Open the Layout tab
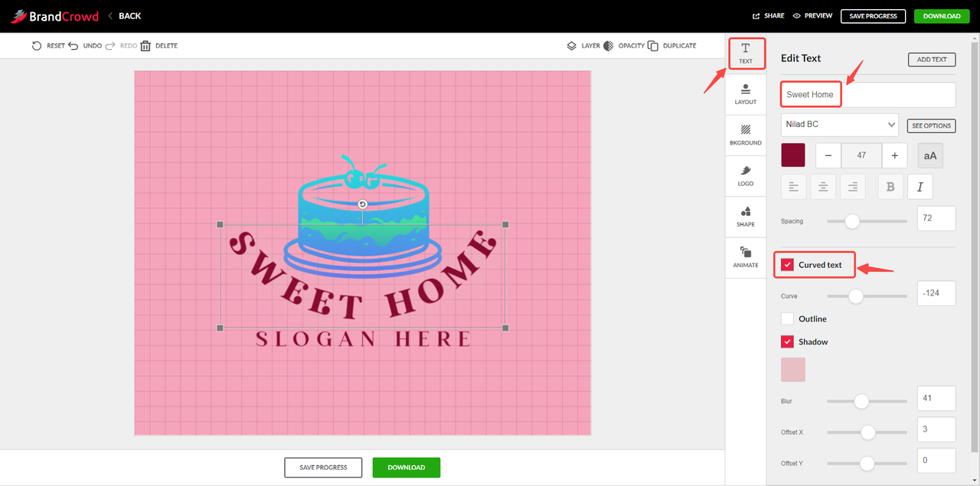The height and width of the screenshot is (486, 980). [x=746, y=94]
